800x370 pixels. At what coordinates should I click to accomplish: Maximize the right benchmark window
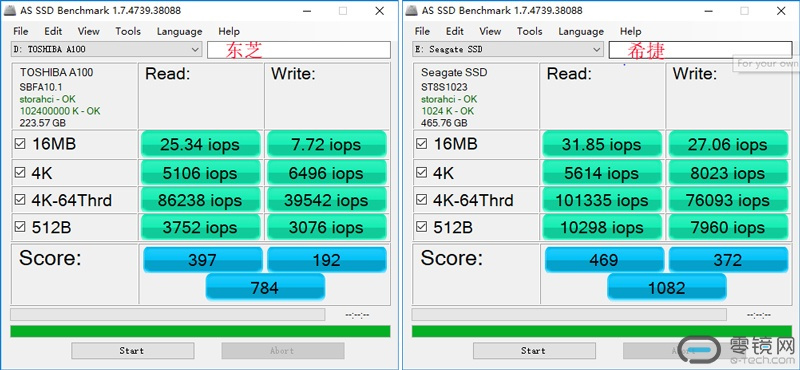[x=744, y=11]
